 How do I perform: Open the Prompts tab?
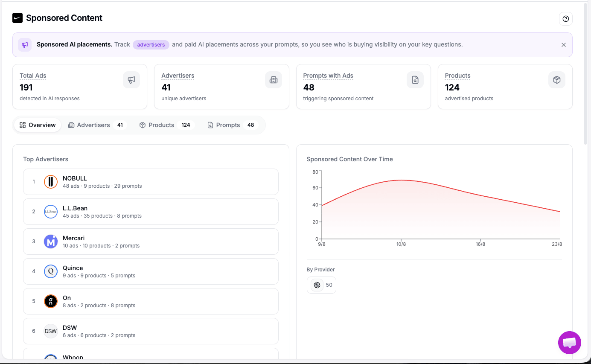coord(232,125)
